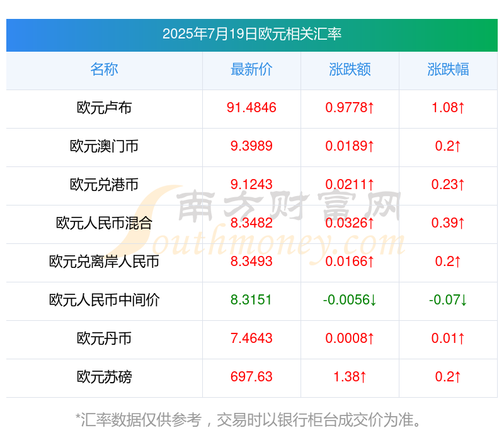Click the 欧元澳门币 row name
Screen dimensions: 504x440
pos(104,146)
